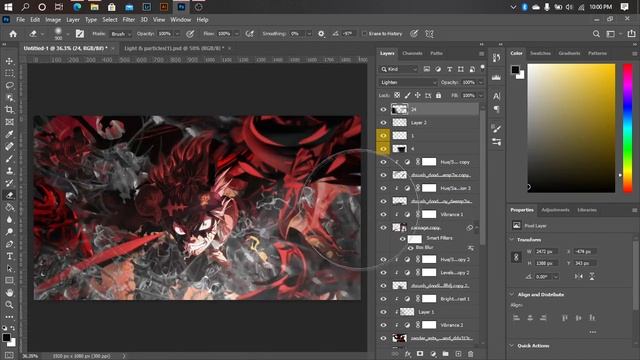Toggle visibility of Vibrance 2 layer
The width and height of the screenshot is (640, 360).
[x=383, y=325]
